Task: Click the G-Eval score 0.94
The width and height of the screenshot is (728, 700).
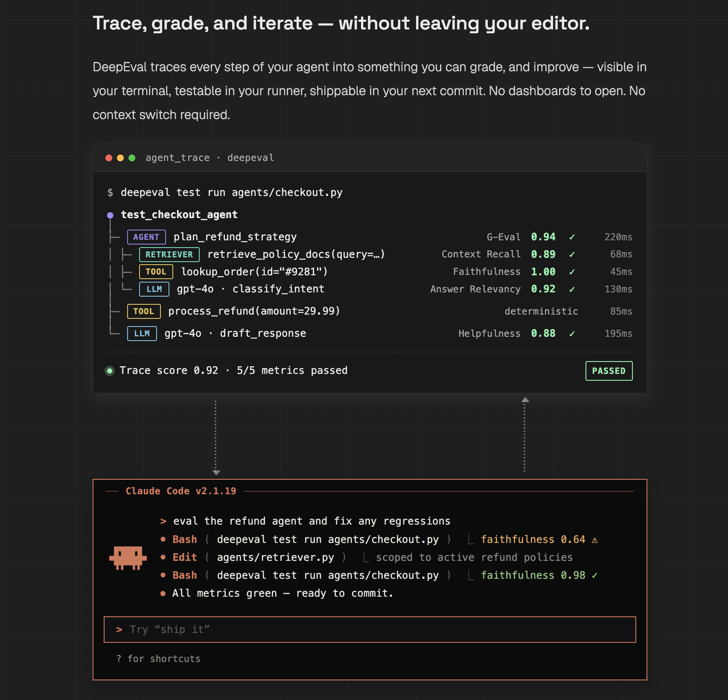Action: 543,237
